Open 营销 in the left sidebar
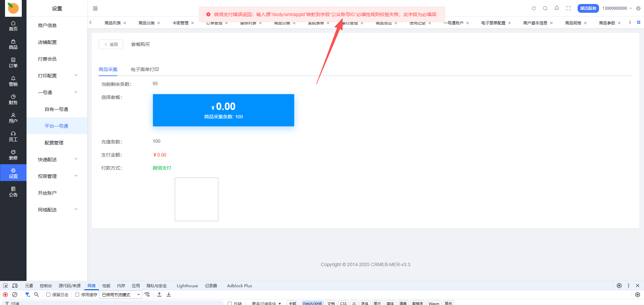644x305 pixels. pos(13,81)
